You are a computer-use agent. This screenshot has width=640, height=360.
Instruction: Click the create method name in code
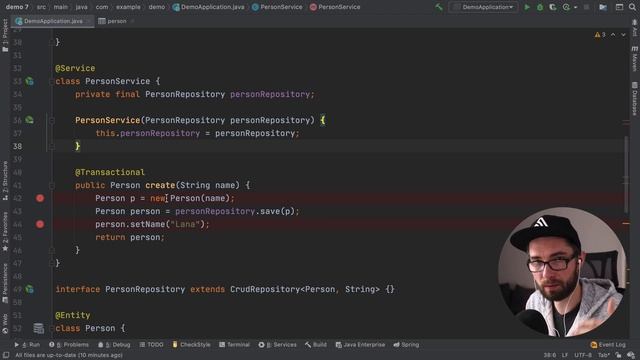[x=160, y=185]
